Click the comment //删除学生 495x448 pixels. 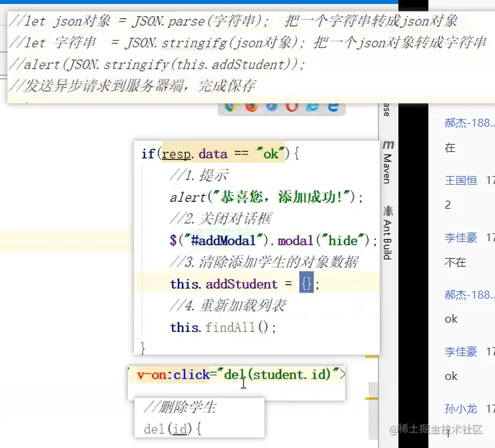pyautogui.click(x=180, y=407)
